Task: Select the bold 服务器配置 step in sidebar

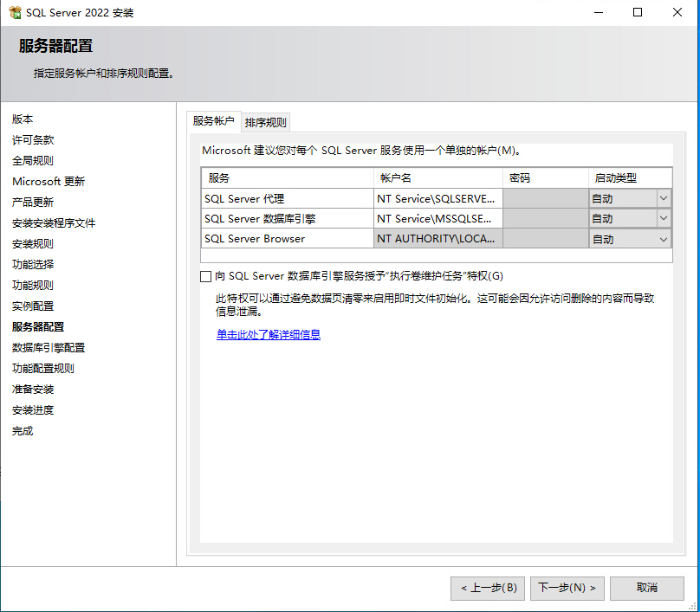Action: 38,327
